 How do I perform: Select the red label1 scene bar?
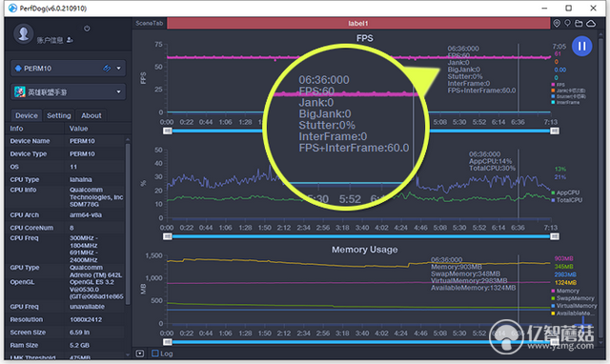(358, 23)
